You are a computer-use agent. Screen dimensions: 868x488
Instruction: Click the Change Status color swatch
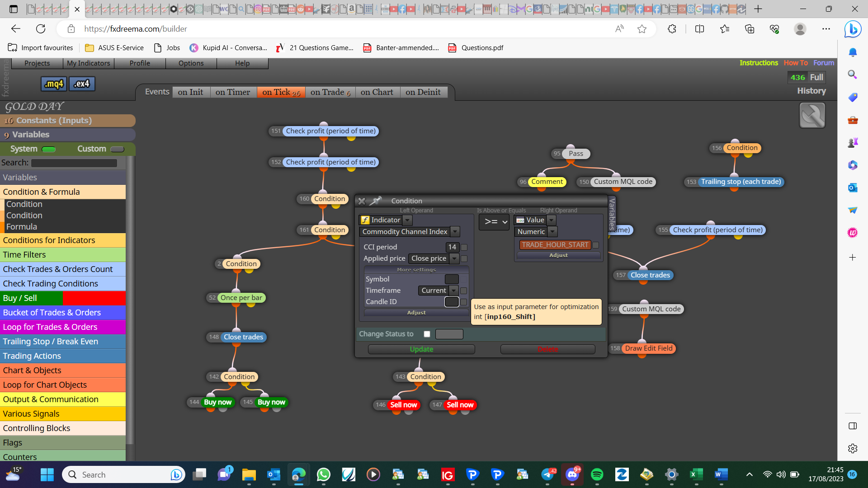click(x=449, y=334)
